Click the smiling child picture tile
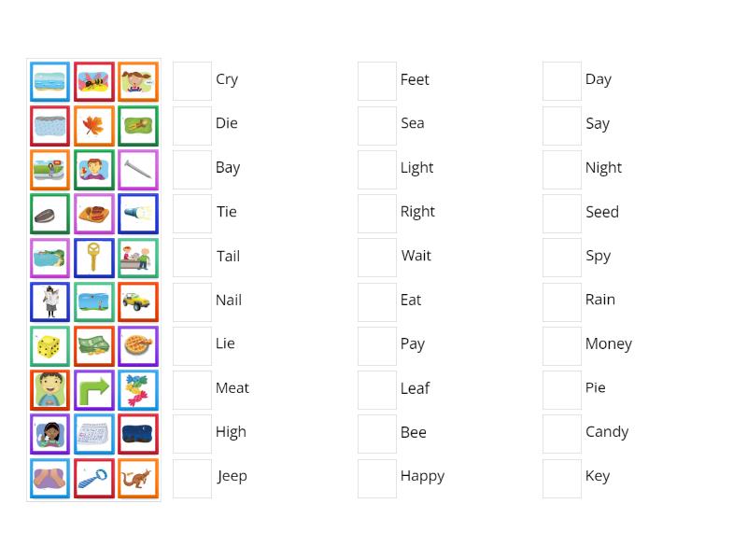Viewport: 747px width, 560px height. click(49, 389)
